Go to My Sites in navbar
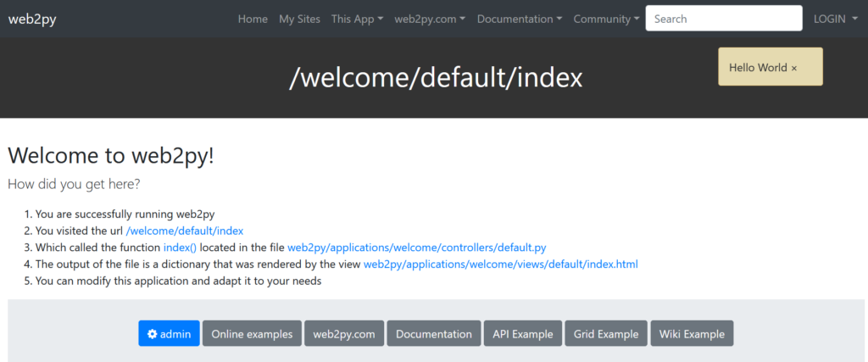The image size is (868, 362). pyautogui.click(x=299, y=19)
